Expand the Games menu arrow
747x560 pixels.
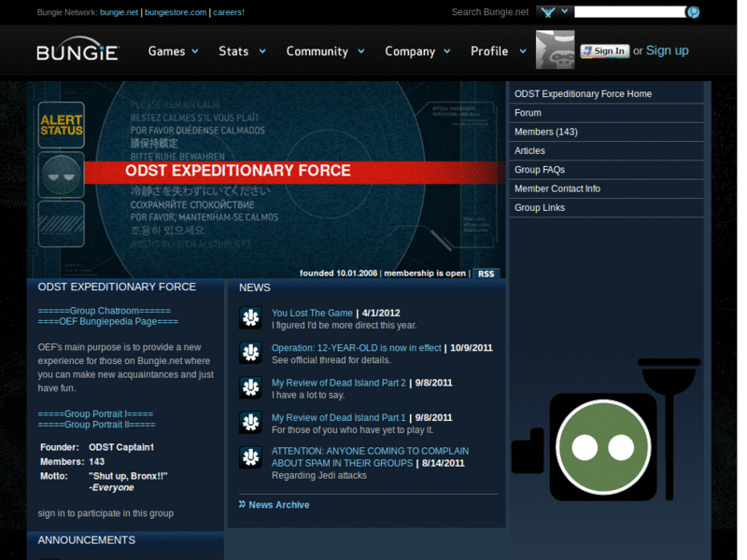[x=195, y=51]
